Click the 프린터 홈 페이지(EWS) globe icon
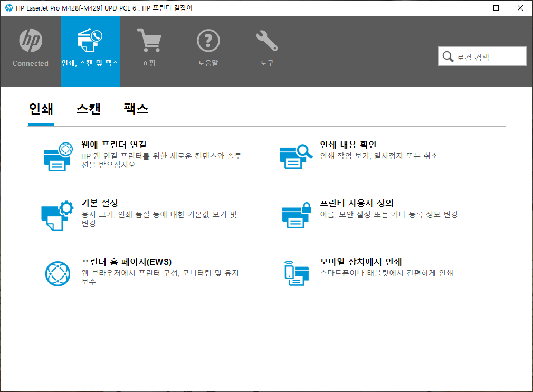Image resolution: width=533 pixels, height=392 pixels. [x=58, y=274]
